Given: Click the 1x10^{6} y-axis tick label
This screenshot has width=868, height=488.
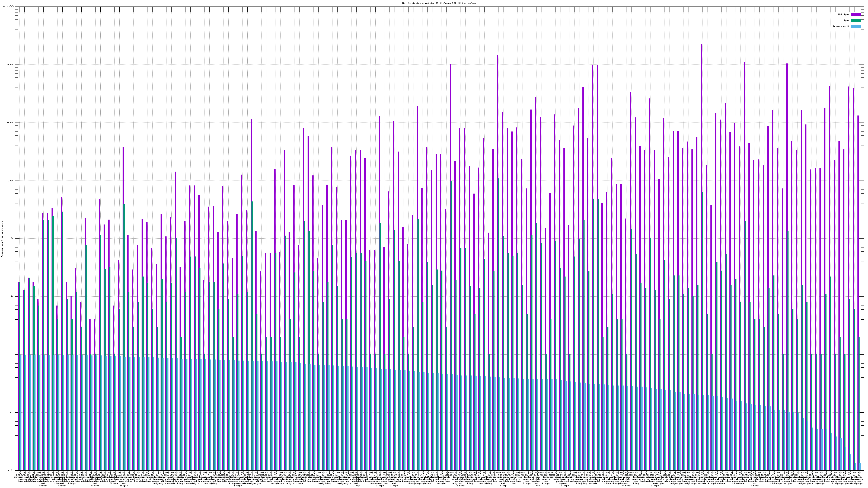Looking at the screenshot, I should pyautogui.click(x=8, y=7).
